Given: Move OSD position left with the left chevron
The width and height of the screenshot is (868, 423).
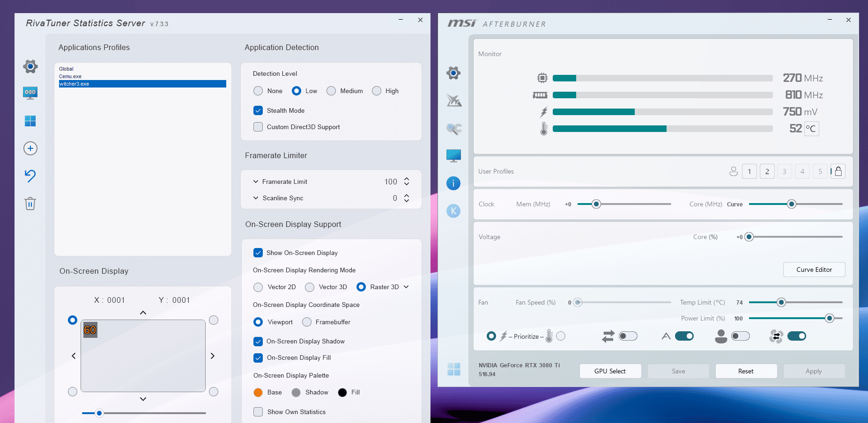Looking at the screenshot, I should [74, 356].
